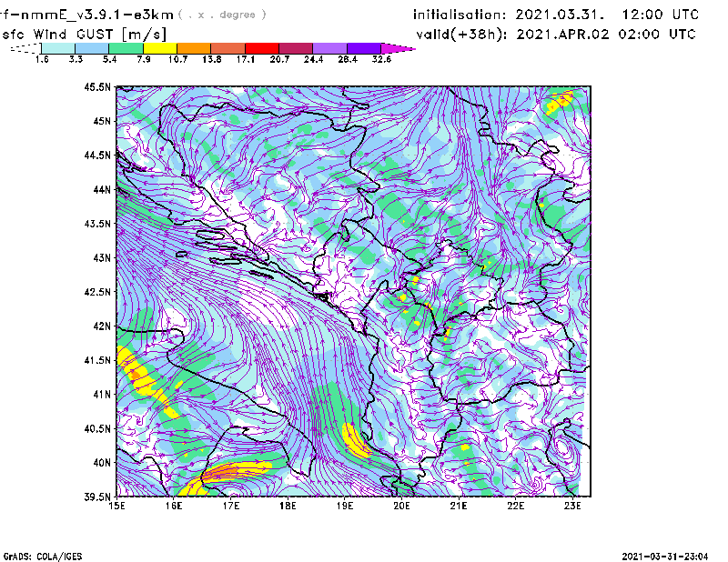Click the violet legend swatch (28.4–32.6)

click(363, 48)
